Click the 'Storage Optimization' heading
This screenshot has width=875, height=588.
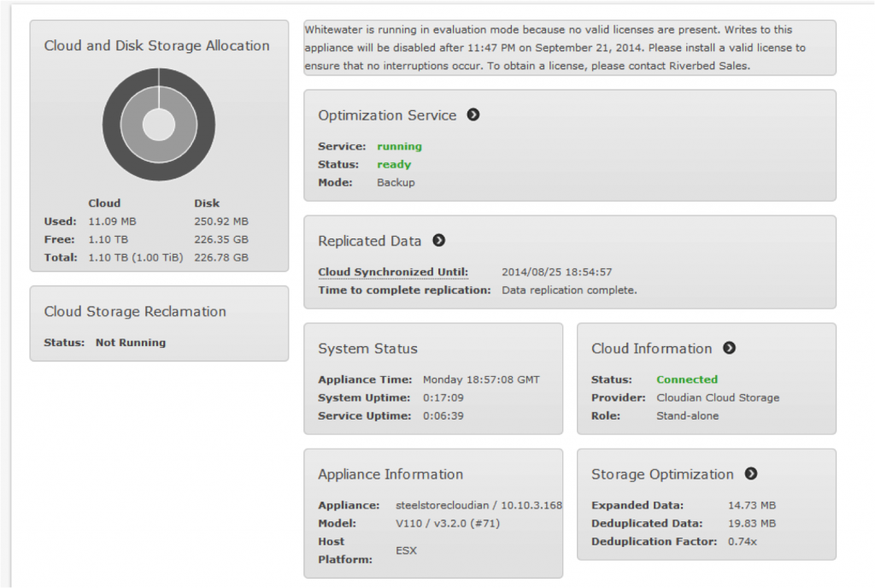(x=662, y=474)
